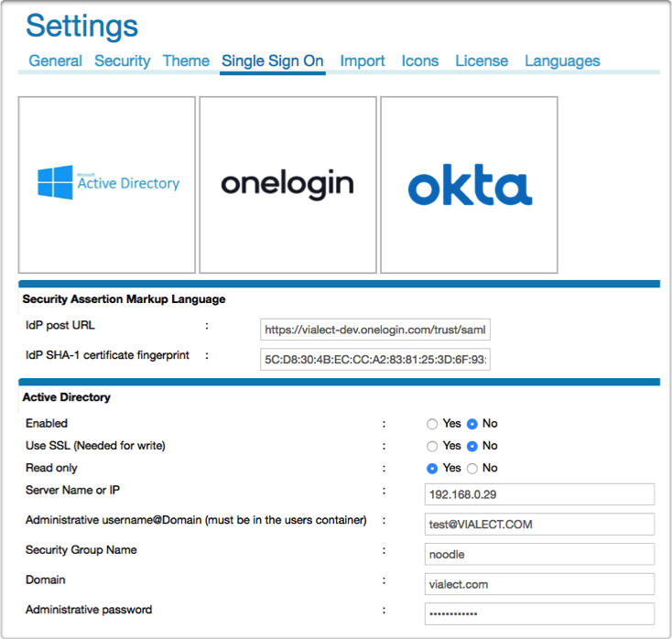Click the Read only label
This screenshot has width=672, height=639.
[51, 468]
